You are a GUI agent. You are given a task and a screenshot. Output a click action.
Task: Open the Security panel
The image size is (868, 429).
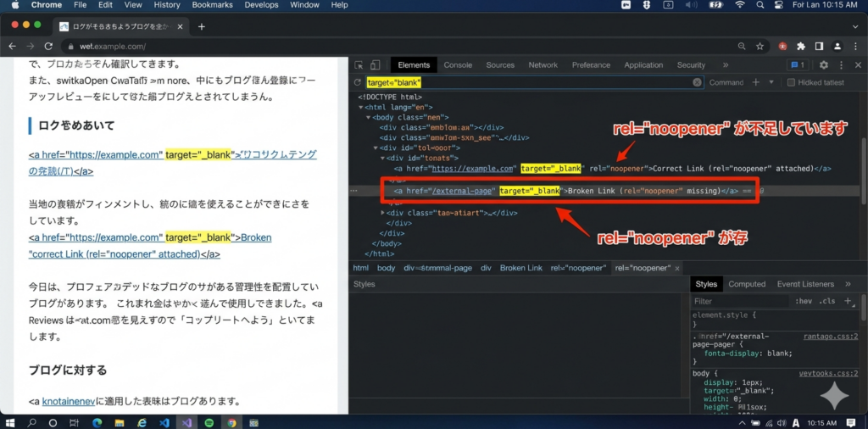[x=692, y=64]
